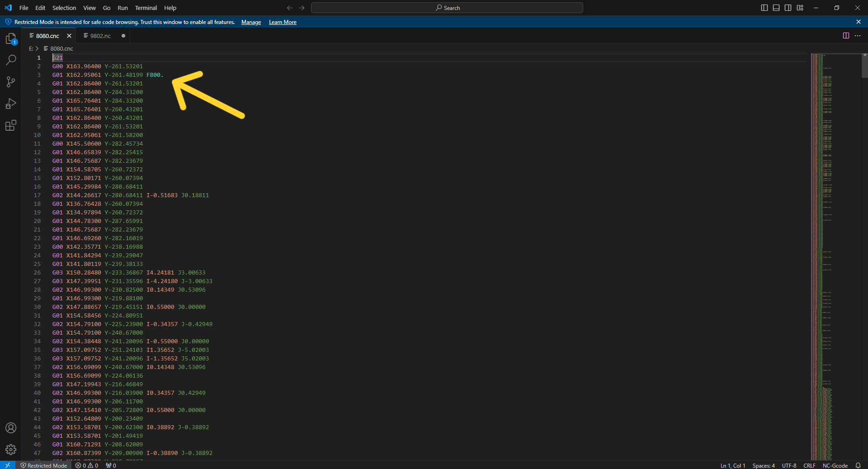Toggle the secondary side bar layout icon

[788, 8]
